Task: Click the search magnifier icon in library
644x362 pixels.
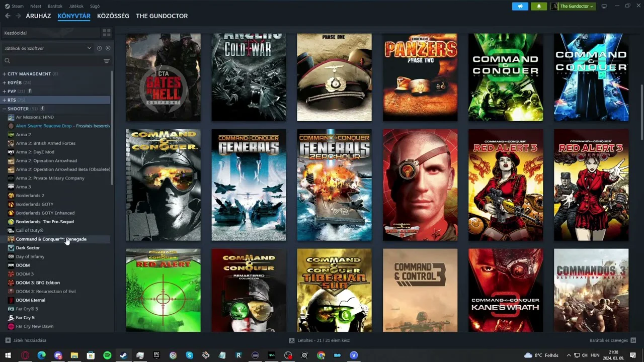Action: pos(7,61)
